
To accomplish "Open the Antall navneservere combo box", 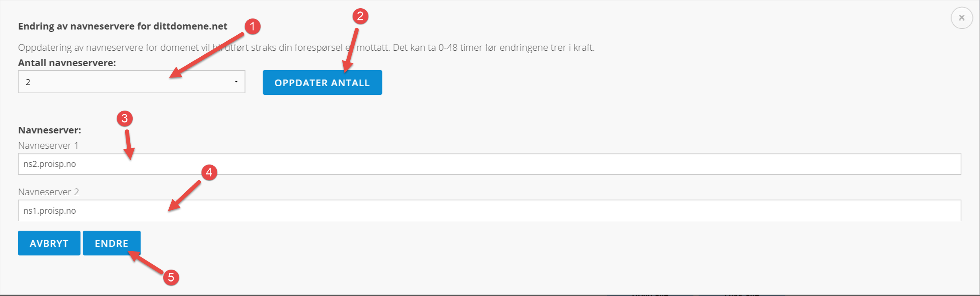I will pos(131,82).
